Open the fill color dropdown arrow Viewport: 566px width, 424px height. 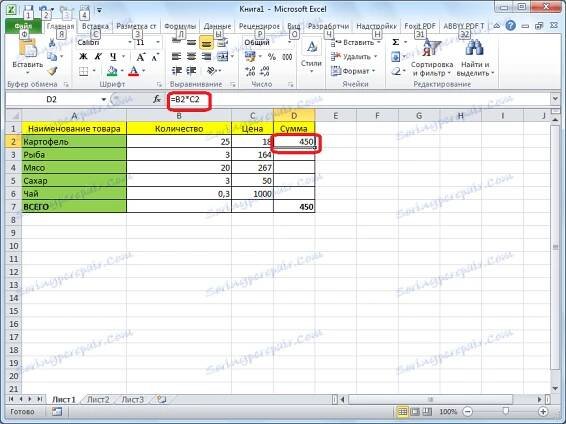click(x=122, y=71)
